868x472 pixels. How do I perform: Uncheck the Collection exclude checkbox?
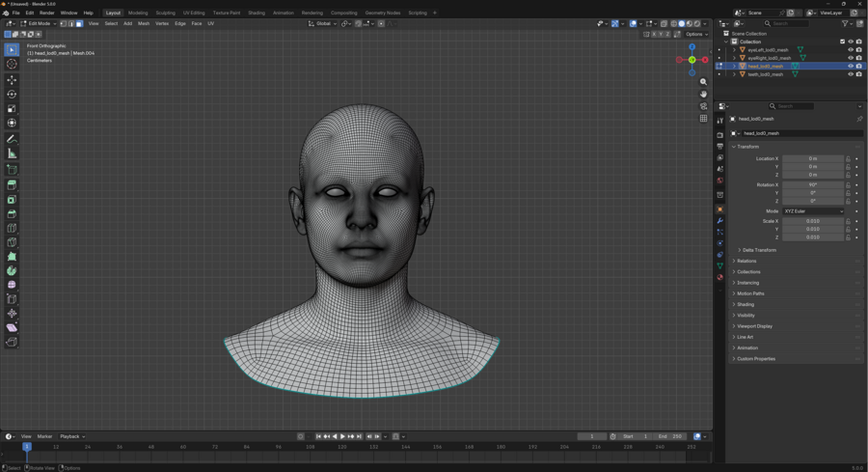point(842,42)
